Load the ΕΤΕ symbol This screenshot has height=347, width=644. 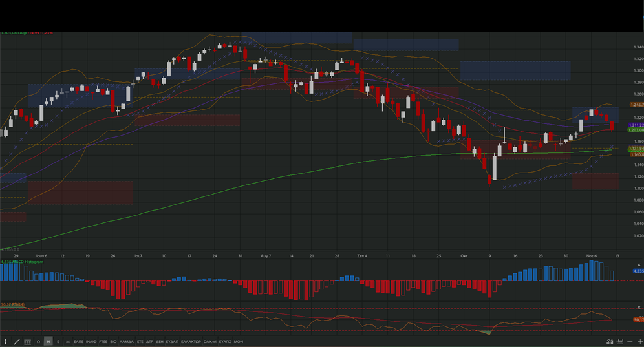tap(140, 342)
